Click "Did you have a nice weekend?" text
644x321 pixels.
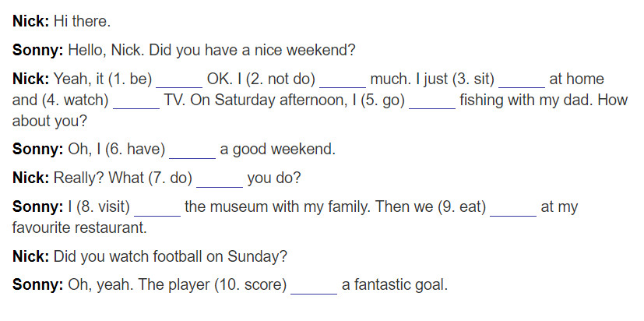(x=252, y=50)
